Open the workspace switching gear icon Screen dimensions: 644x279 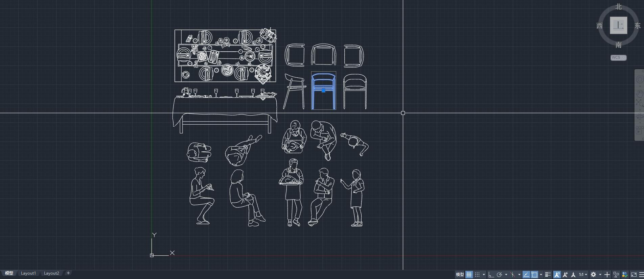(594, 275)
